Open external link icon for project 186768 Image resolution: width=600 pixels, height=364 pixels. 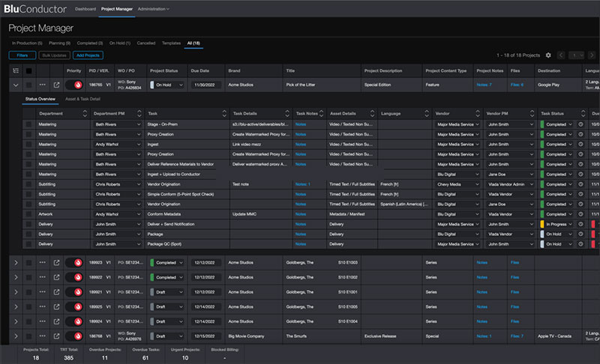(56, 336)
